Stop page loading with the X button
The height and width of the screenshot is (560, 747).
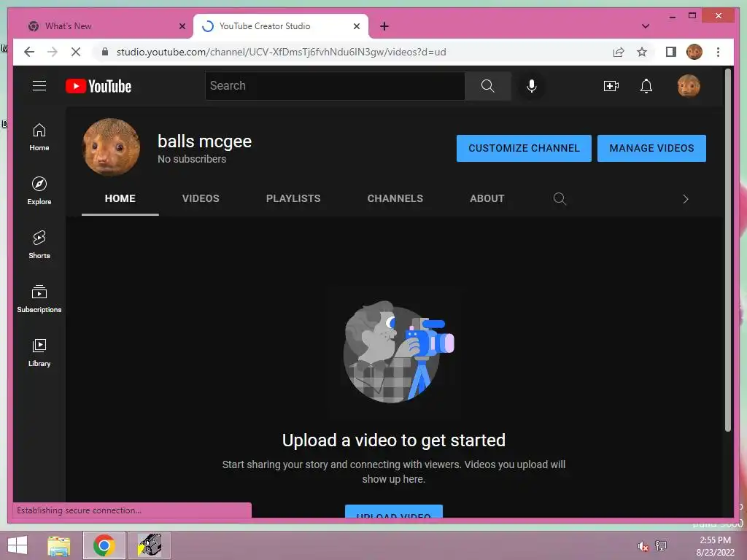[x=76, y=52]
